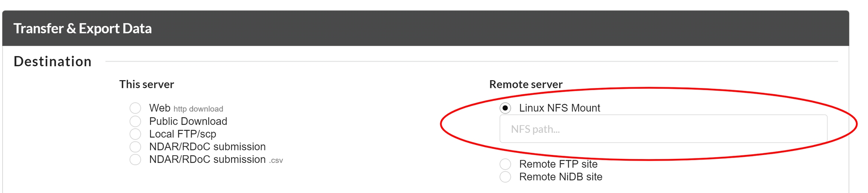Screen dimensions: 868x193
Task: Click the "Local FTP/scp" label text
Action: pos(182,134)
